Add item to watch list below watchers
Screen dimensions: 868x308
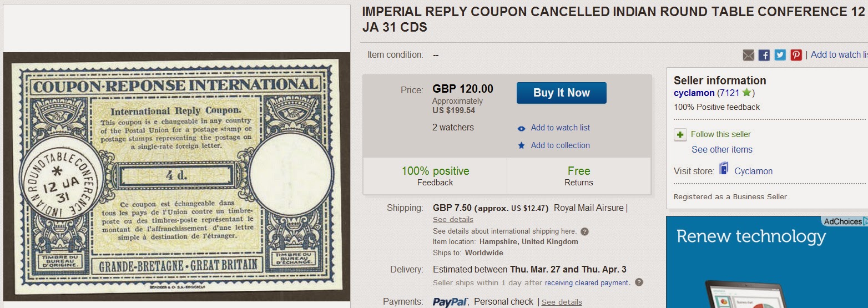pyautogui.click(x=560, y=128)
